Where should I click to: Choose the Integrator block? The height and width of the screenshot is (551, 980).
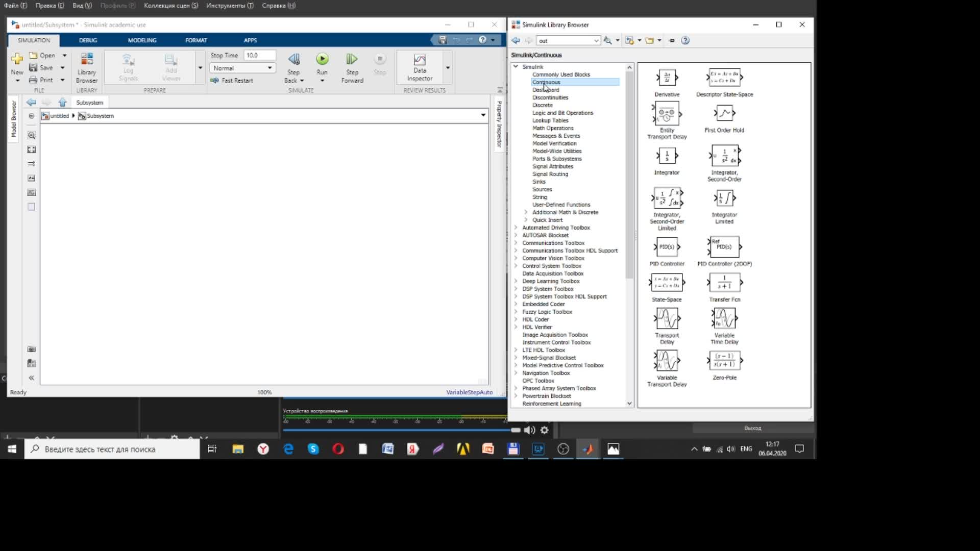pyautogui.click(x=667, y=156)
